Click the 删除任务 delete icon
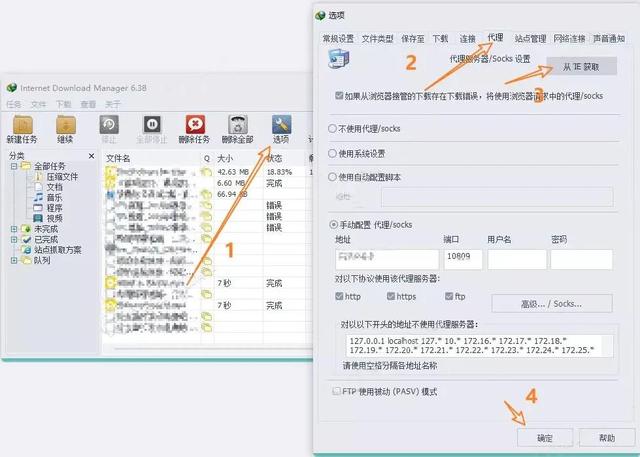The image size is (640, 457). pyautogui.click(x=195, y=125)
